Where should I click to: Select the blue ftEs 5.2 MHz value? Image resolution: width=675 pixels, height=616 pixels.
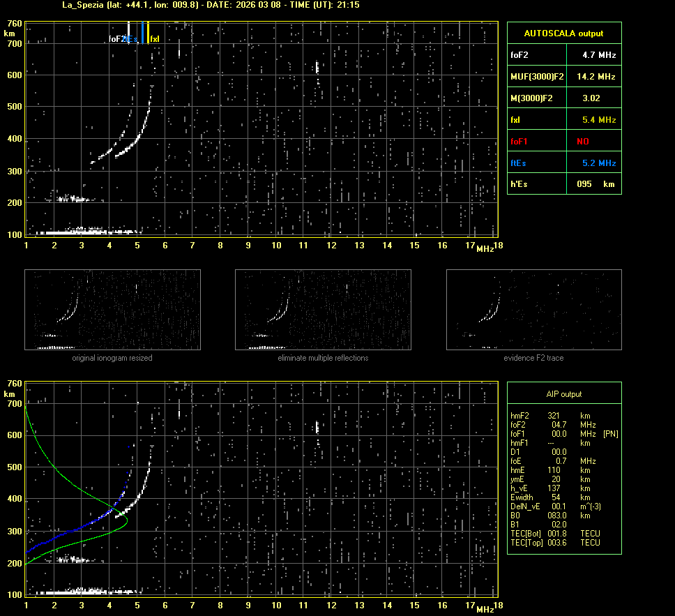[x=599, y=163]
